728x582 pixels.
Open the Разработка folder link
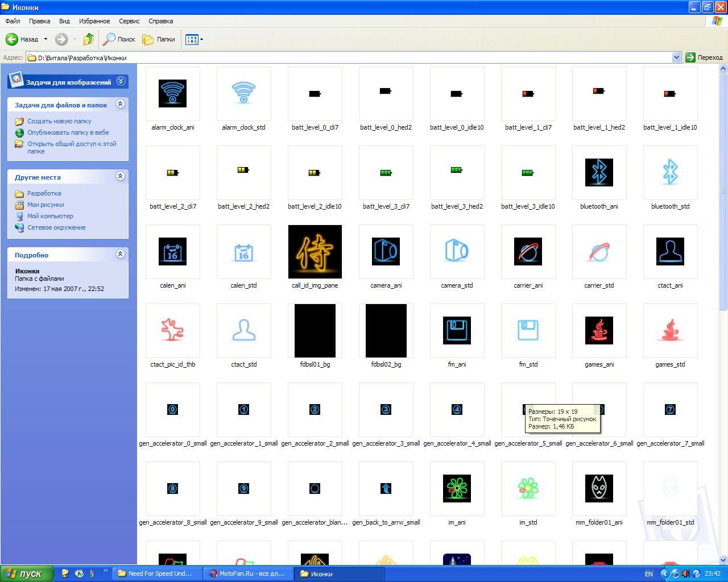[44, 193]
